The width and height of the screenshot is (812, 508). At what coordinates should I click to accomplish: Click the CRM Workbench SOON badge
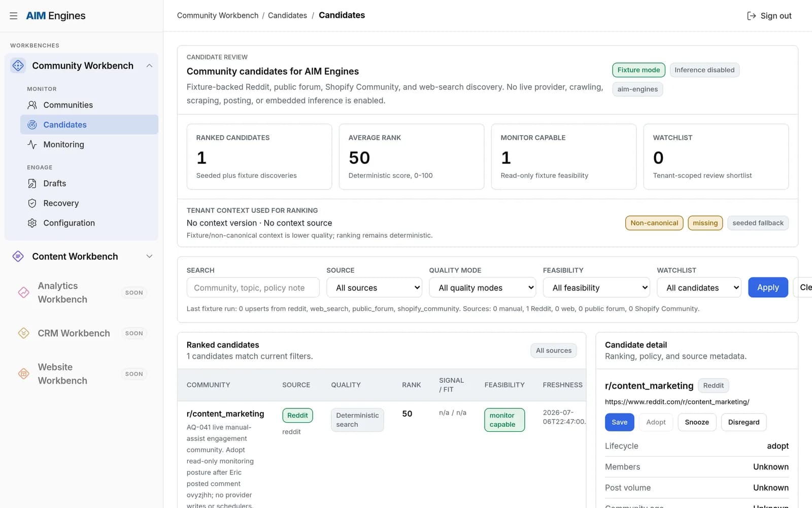coord(134,333)
